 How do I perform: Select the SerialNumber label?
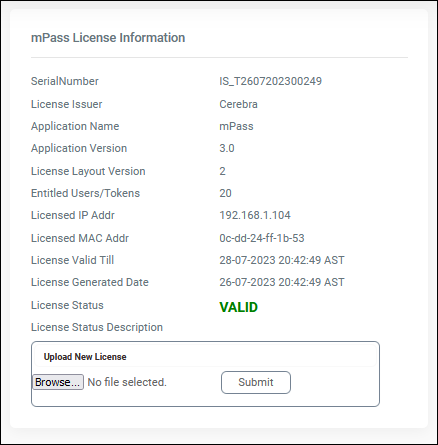[65, 81]
